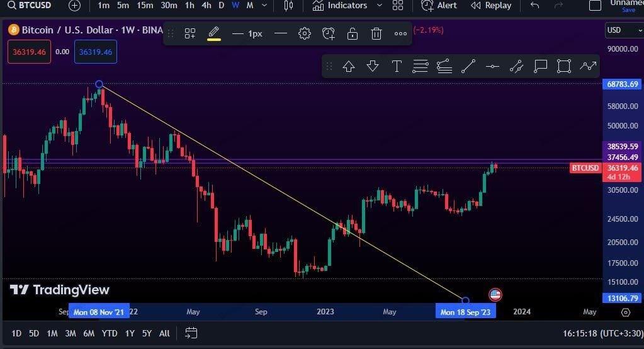
Task: Click the trend line end anchor point
Action: (465, 300)
